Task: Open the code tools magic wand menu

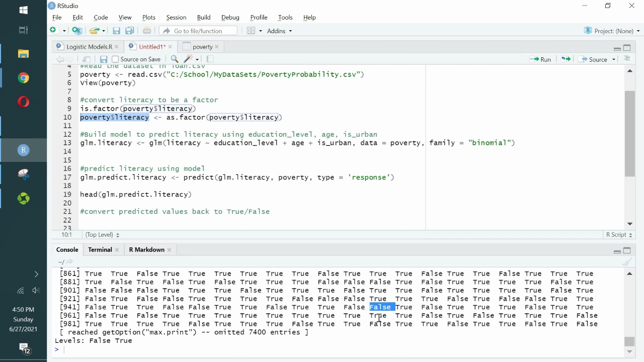Action: click(x=191, y=59)
